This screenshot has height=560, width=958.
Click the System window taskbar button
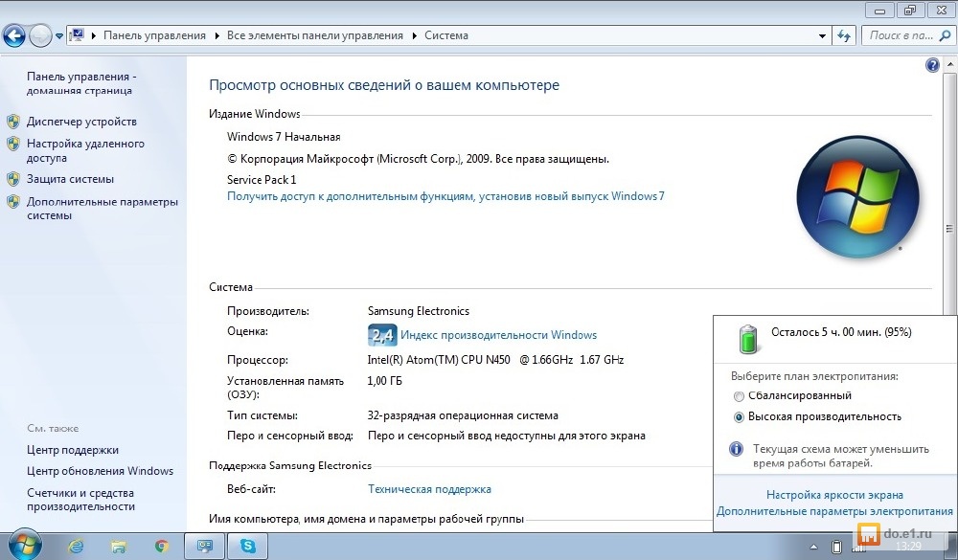(205, 546)
